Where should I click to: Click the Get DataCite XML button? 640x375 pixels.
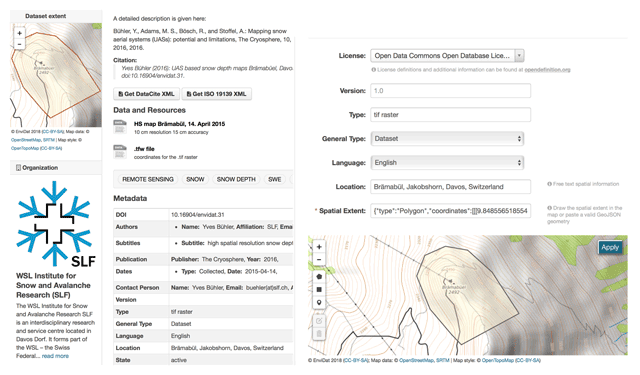pos(146,94)
